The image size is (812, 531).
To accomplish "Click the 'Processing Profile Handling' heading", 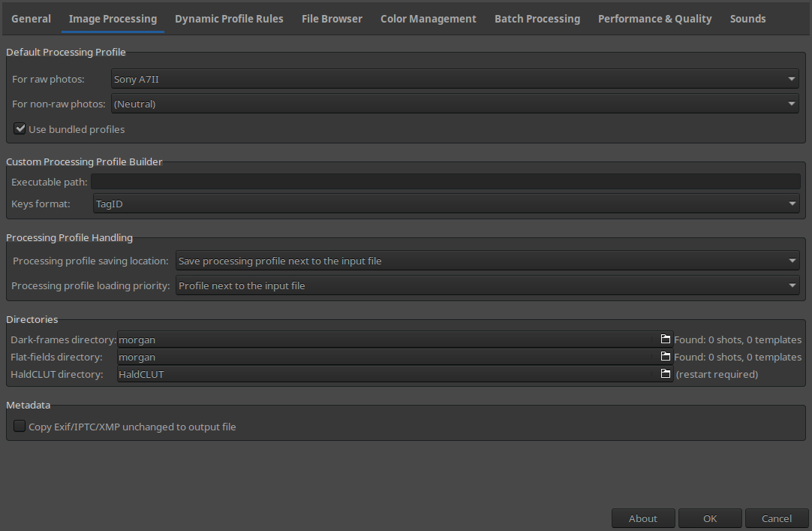I will click(x=69, y=237).
